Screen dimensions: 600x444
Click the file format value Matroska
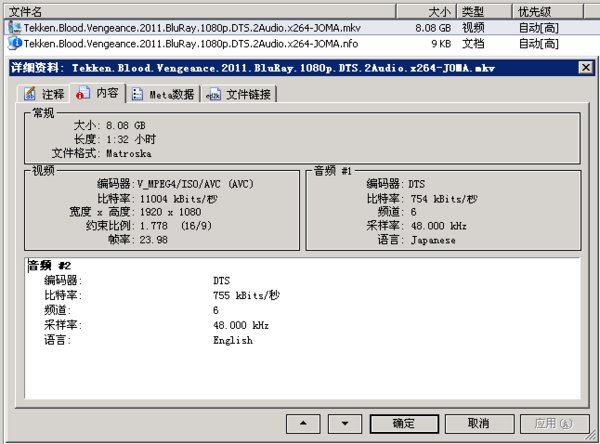129,154
